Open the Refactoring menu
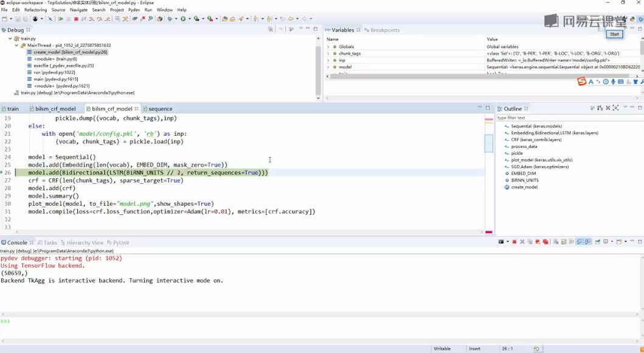This screenshot has width=644, height=353. tap(36, 10)
